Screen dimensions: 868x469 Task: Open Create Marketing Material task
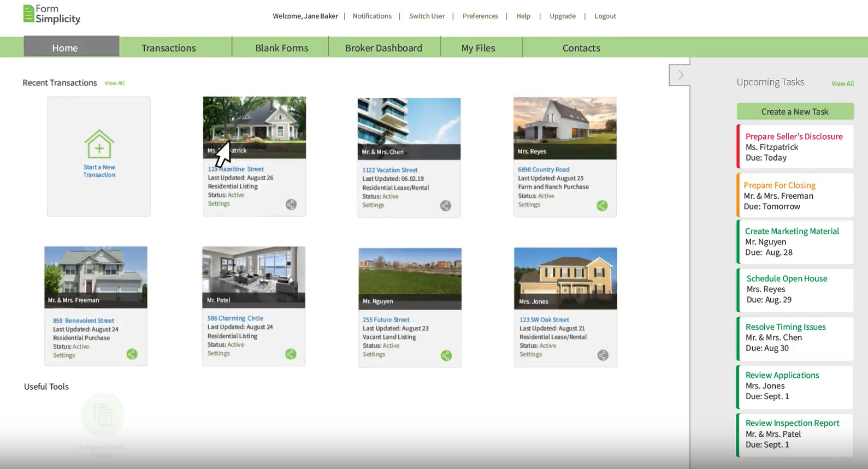point(795,242)
